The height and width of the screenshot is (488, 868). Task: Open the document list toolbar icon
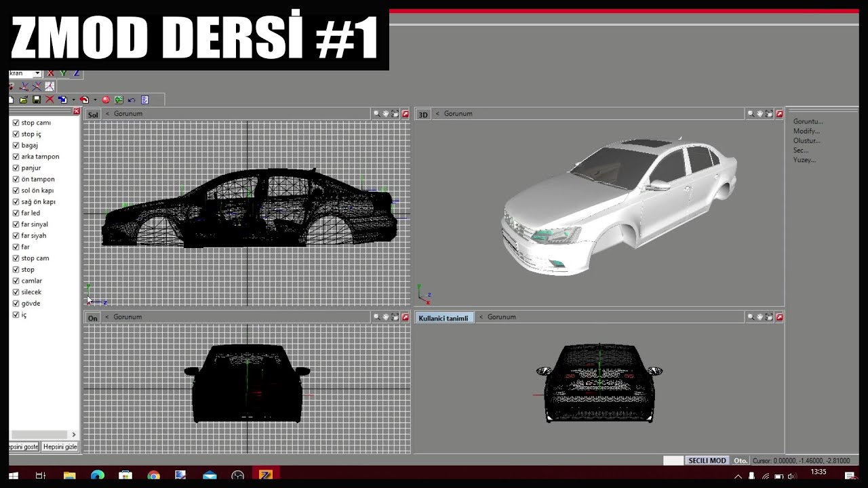click(x=144, y=100)
